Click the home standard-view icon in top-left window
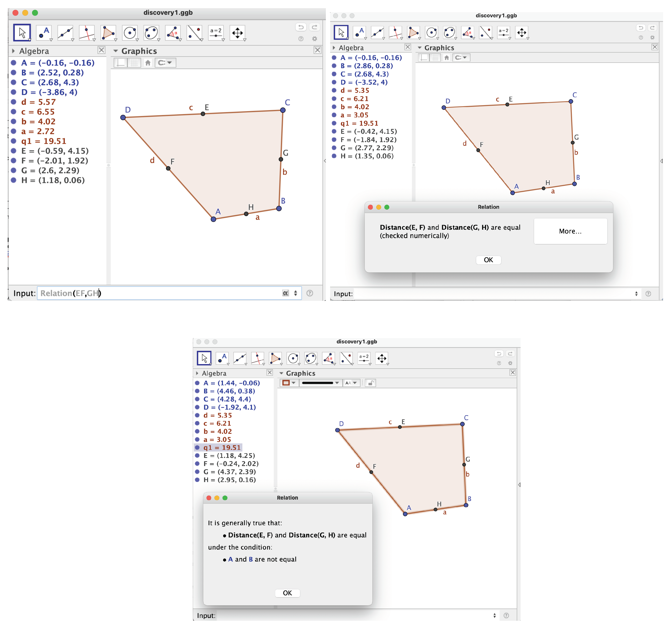This screenshot has width=672, height=628. coord(148,63)
